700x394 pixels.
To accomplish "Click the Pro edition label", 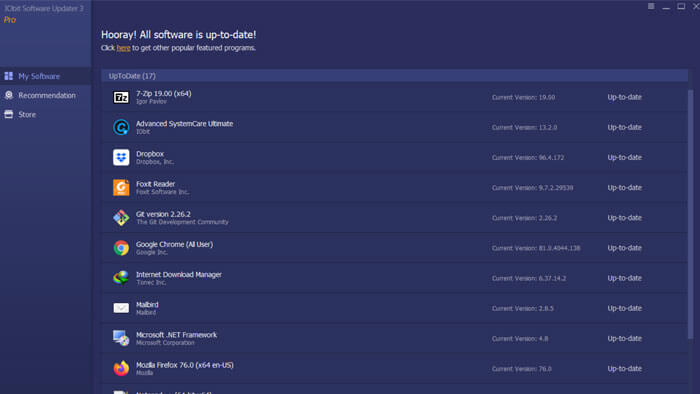I will click(10, 20).
